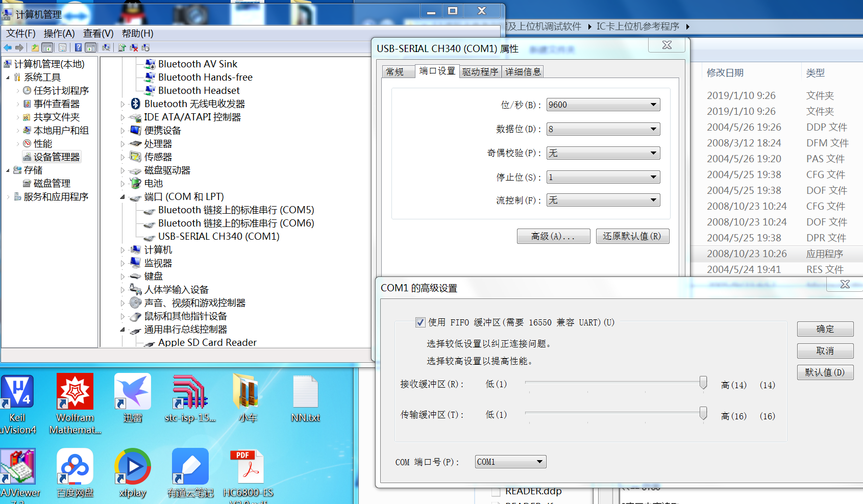Uncheck 使用 FIFO 缓冲区 checkbox

[x=421, y=322]
